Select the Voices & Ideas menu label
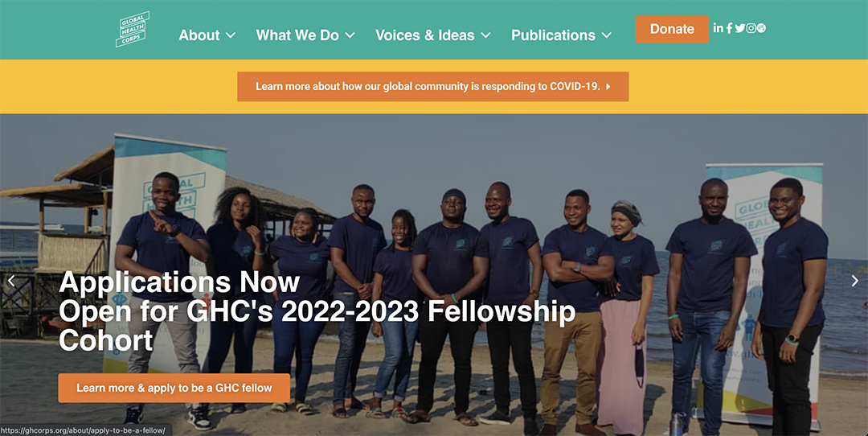The height and width of the screenshot is (436, 868). point(424,35)
